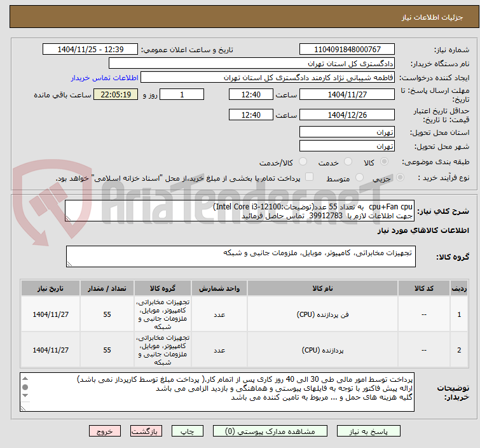Click the days remaining field showing 1
Viewport: 480px width, 448px height.
[x=182, y=94]
